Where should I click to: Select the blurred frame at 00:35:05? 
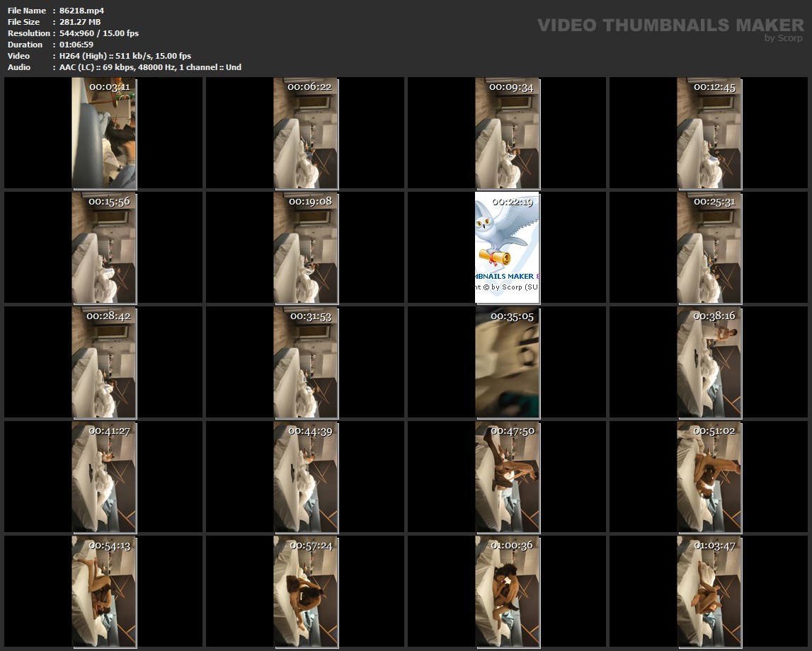tap(508, 362)
